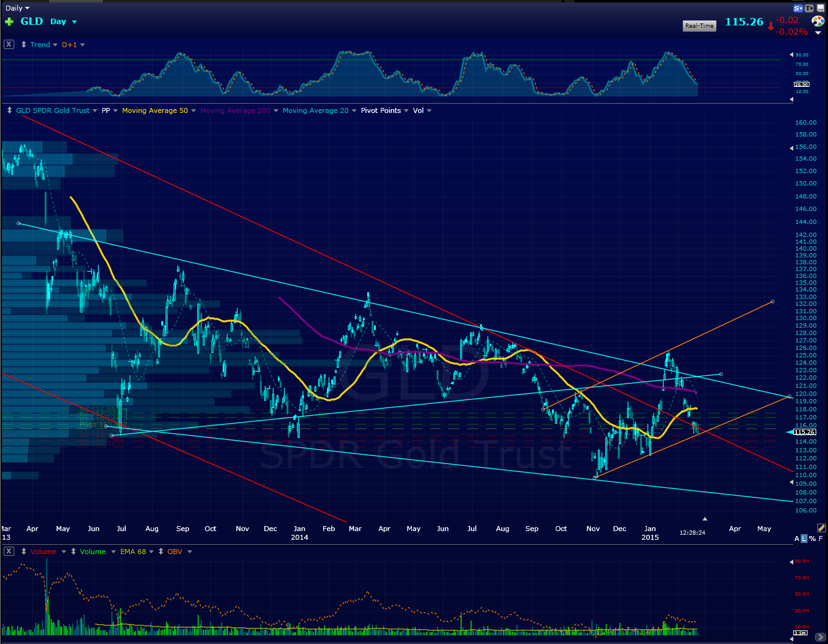The height and width of the screenshot is (644, 828).
Task: Click the price scale arrow near 156.00
Action: 791,148
